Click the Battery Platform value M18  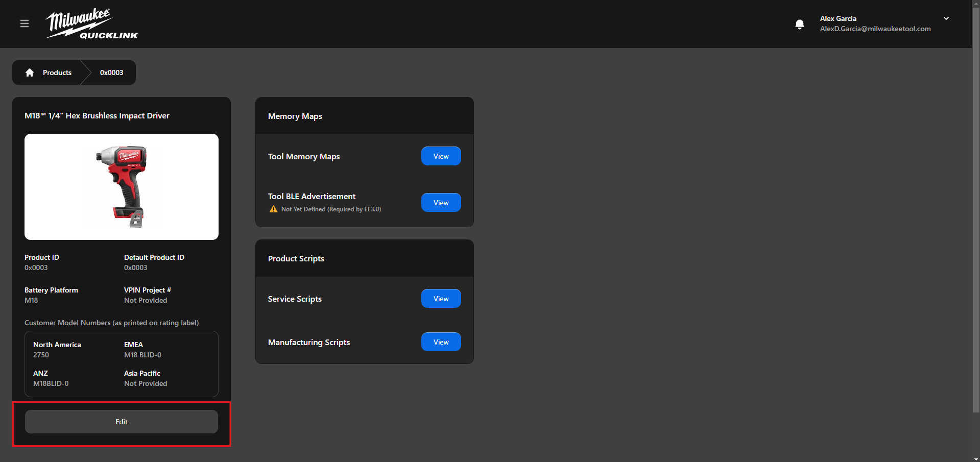coord(31,300)
